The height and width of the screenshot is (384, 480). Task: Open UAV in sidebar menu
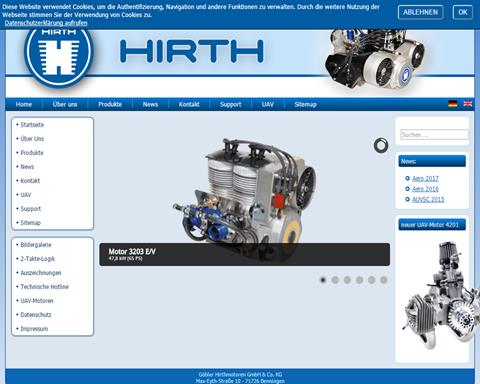pyautogui.click(x=26, y=195)
